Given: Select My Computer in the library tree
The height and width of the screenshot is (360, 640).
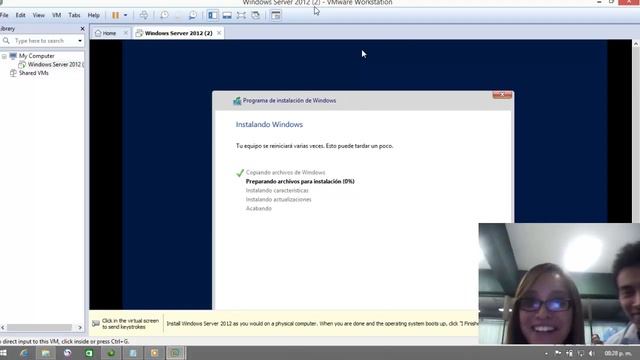Looking at the screenshot, I should click(x=36, y=56).
